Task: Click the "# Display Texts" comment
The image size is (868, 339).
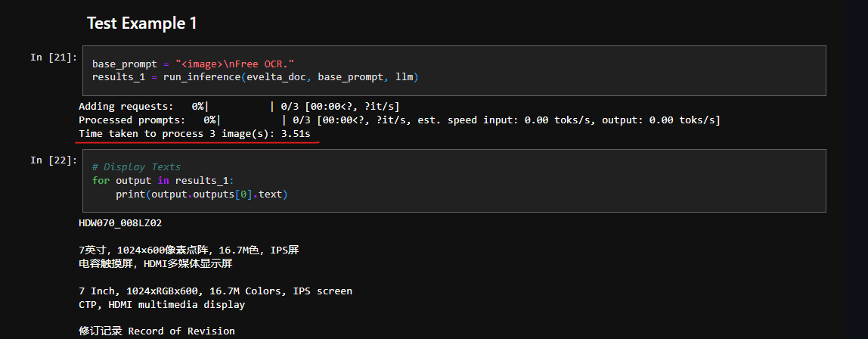Action: (x=136, y=167)
